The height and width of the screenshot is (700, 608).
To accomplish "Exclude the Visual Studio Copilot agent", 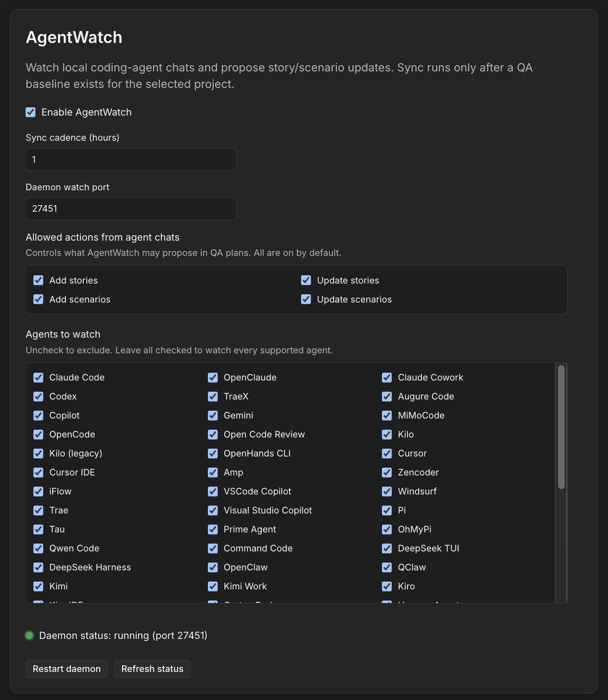I will (x=213, y=511).
